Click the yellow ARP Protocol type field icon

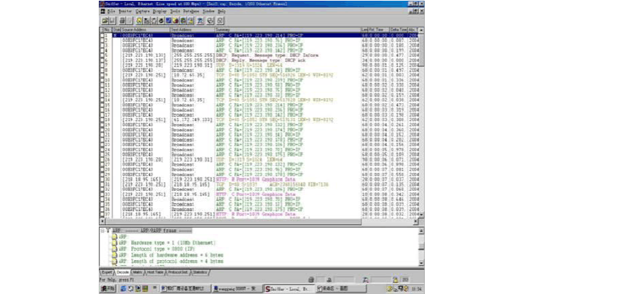pos(113,249)
